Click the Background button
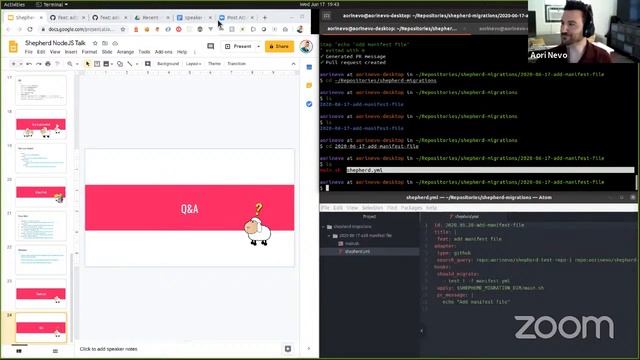The image size is (640, 360). tap(168, 64)
